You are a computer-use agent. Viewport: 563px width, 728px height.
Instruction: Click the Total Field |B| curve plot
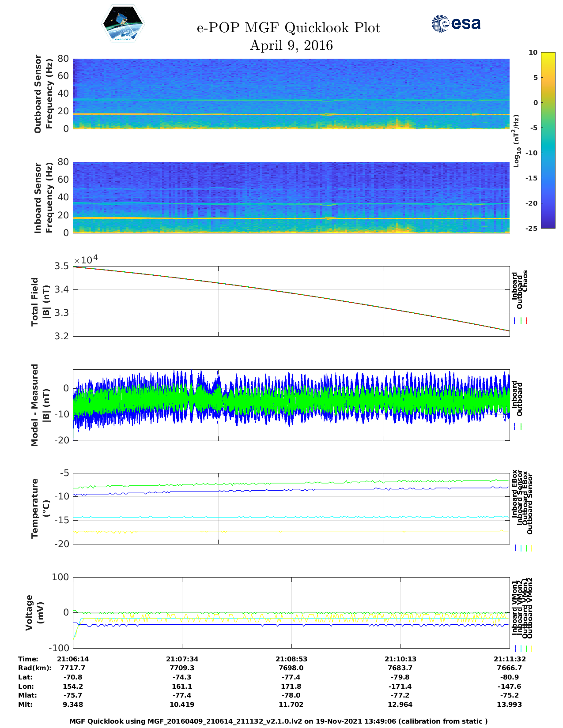tap(291, 301)
